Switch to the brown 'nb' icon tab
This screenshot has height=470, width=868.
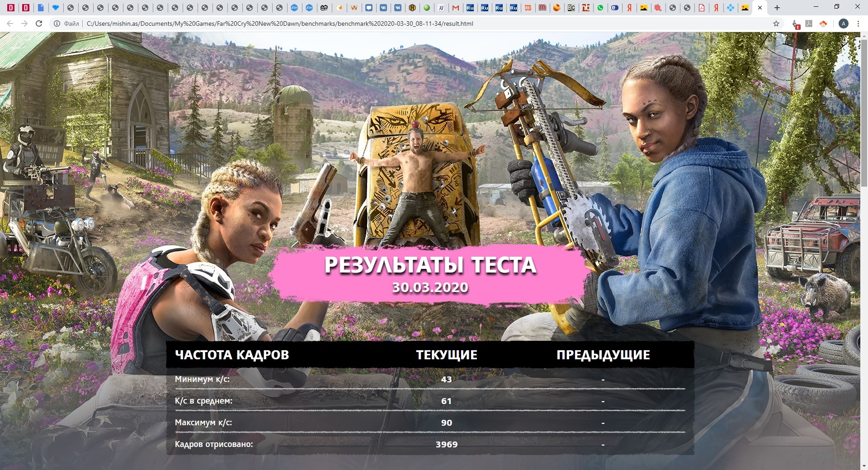[586, 8]
